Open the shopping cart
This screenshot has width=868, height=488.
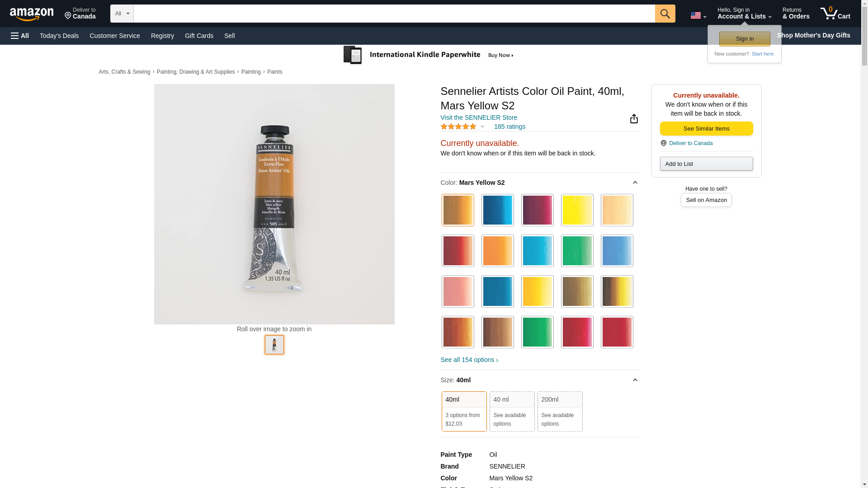pyautogui.click(x=835, y=14)
